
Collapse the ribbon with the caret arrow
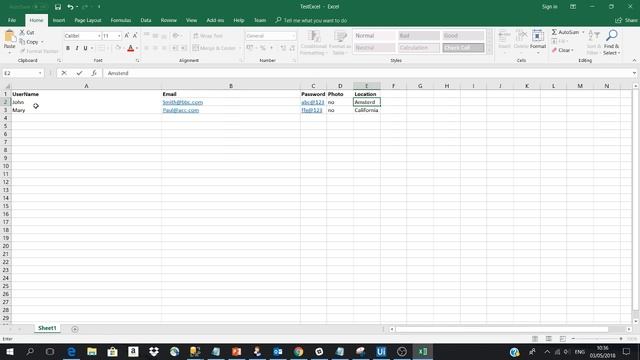click(634, 60)
